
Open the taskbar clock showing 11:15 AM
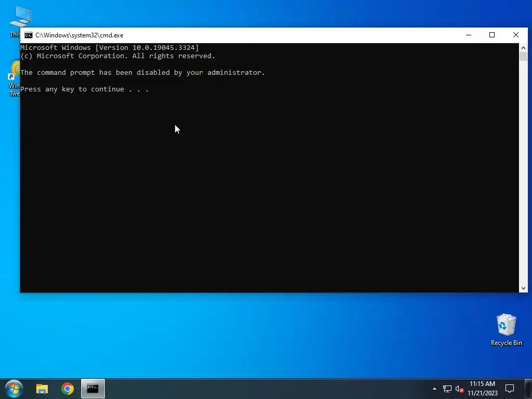(x=483, y=389)
